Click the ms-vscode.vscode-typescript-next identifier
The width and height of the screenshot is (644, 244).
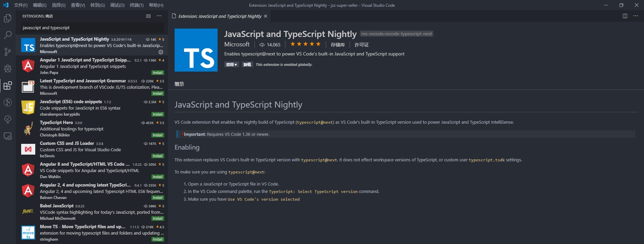pyautogui.click(x=397, y=34)
